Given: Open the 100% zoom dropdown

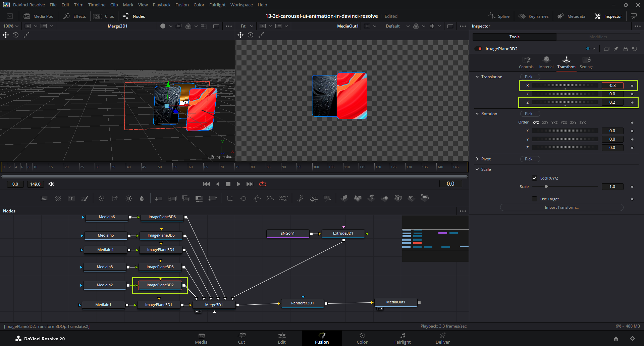Looking at the screenshot, I should [11, 26].
